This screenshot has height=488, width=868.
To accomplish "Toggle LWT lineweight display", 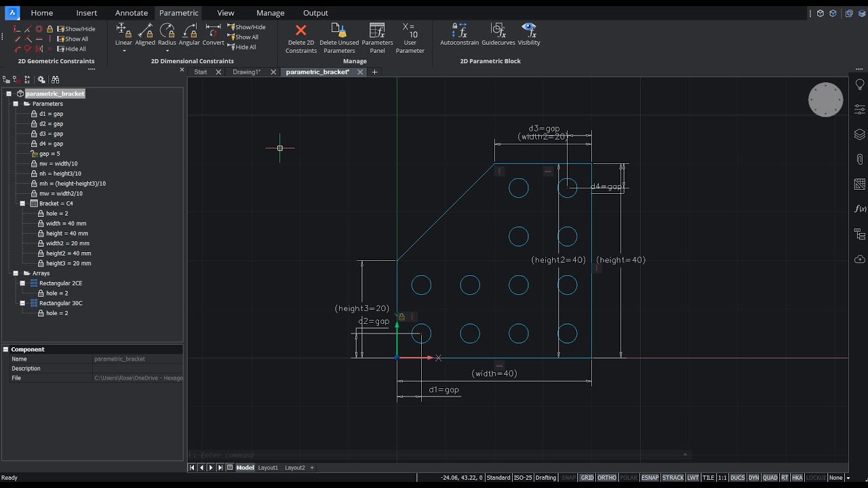I will click(x=692, y=478).
